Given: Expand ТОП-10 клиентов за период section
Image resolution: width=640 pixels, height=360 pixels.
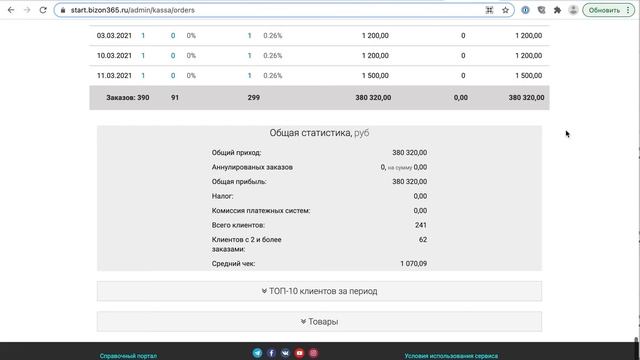Looking at the screenshot, I should coord(319,291).
